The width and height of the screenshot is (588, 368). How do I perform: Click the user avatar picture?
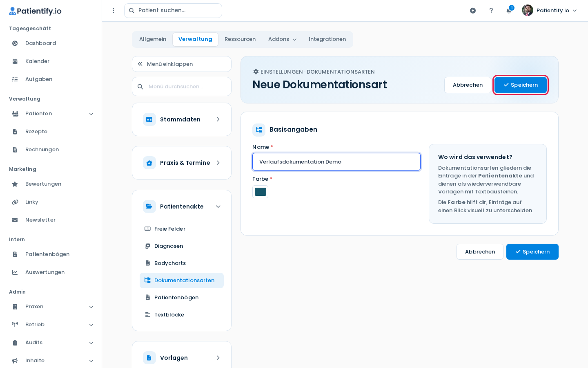click(528, 10)
